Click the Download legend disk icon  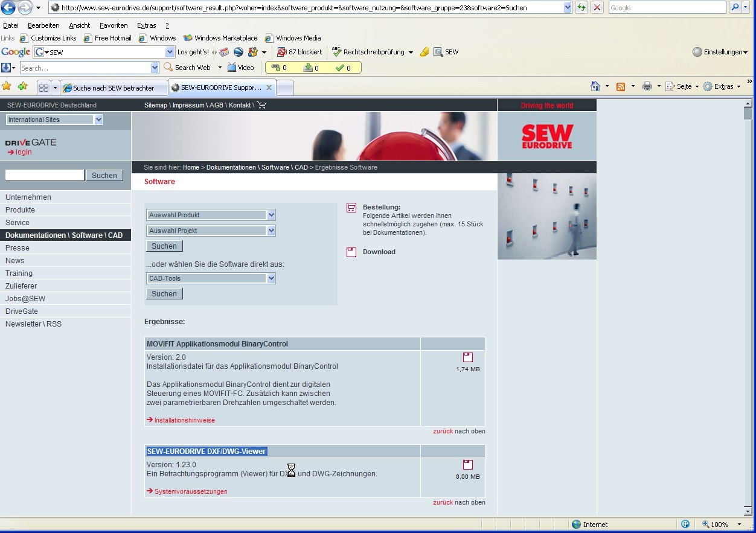(x=351, y=252)
